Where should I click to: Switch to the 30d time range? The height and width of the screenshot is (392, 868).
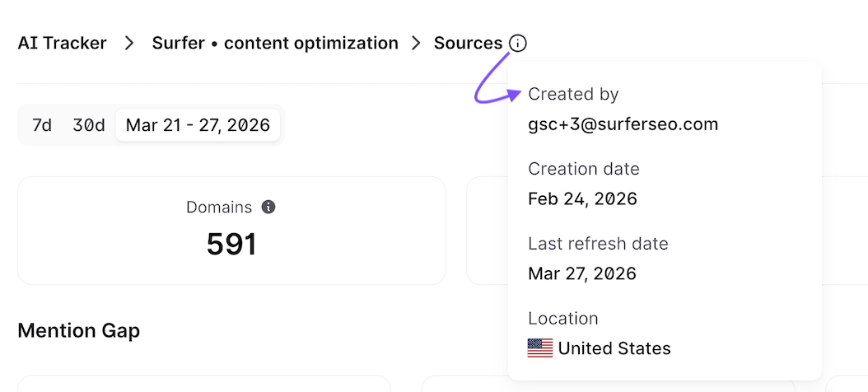pos(89,126)
